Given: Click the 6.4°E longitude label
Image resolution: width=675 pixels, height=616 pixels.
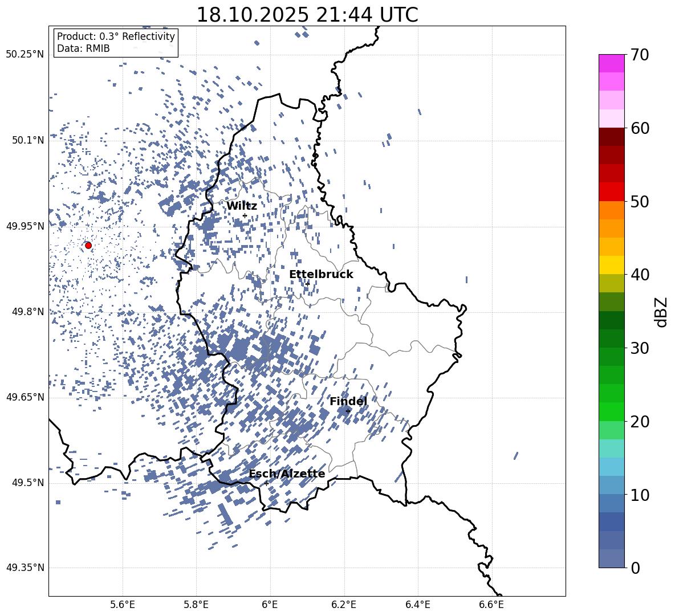Looking at the screenshot, I should 417,605.
